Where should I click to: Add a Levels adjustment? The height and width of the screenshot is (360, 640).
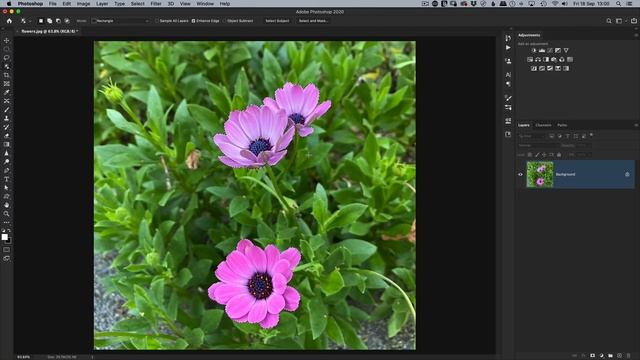[x=542, y=50]
